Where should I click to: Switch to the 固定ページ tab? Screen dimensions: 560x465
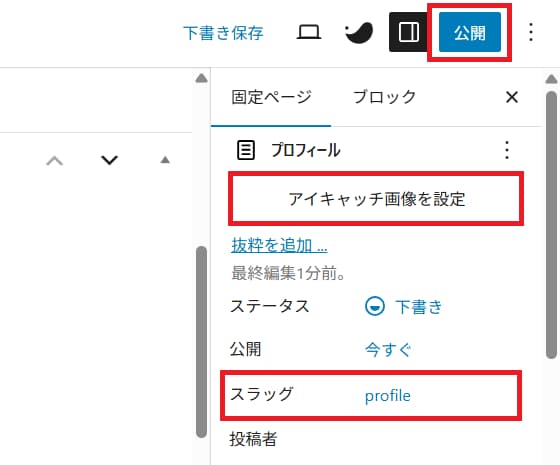(x=271, y=97)
